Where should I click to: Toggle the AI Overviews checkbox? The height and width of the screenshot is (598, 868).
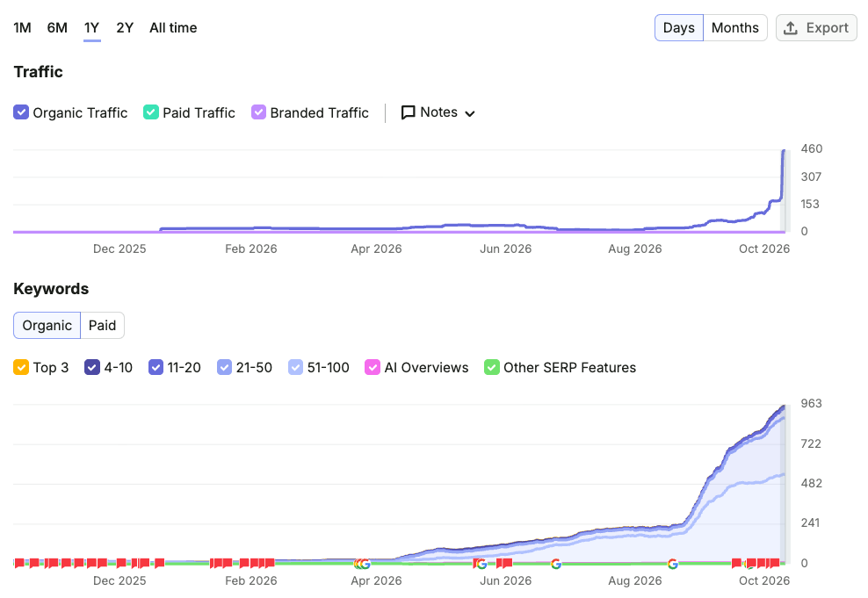[373, 367]
